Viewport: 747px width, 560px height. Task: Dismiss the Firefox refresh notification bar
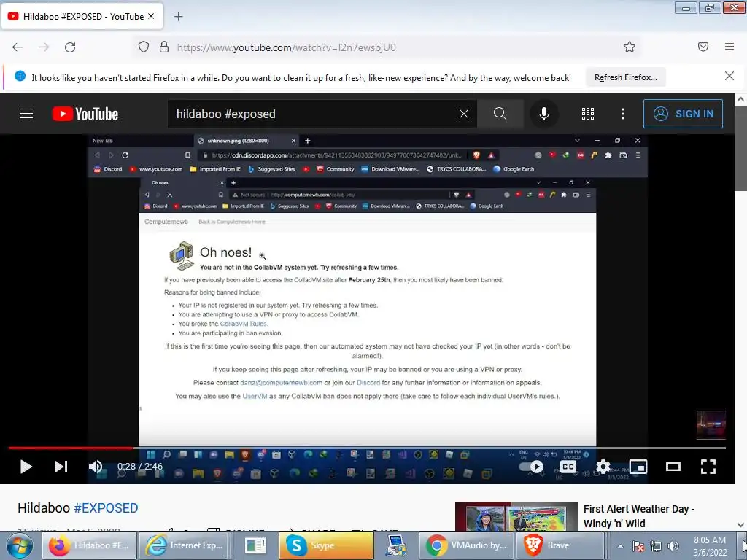pyautogui.click(x=729, y=76)
